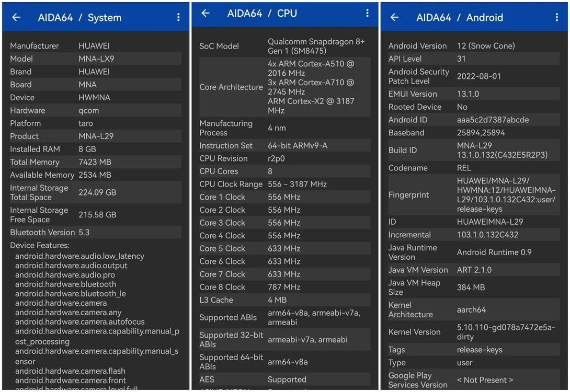This screenshot has height=392, width=570.
Task: Tap the AES Supported row
Action: click(284, 379)
